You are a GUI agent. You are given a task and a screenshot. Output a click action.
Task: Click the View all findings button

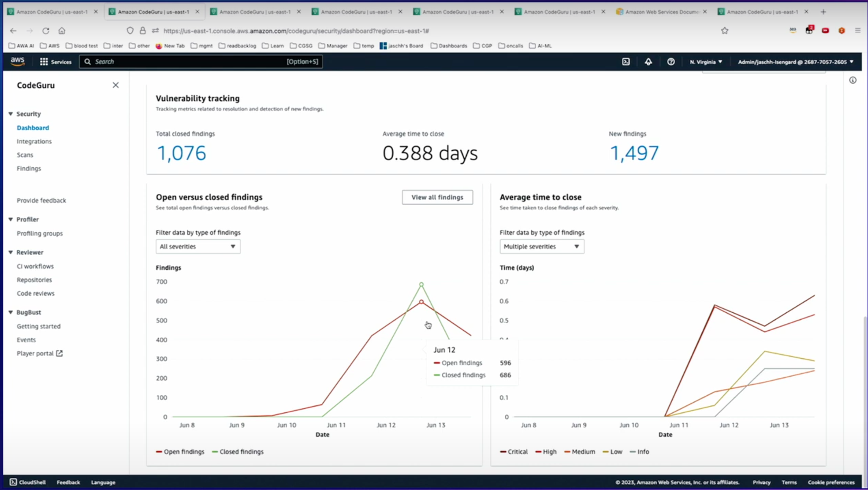pyautogui.click(x=437, y=197)
